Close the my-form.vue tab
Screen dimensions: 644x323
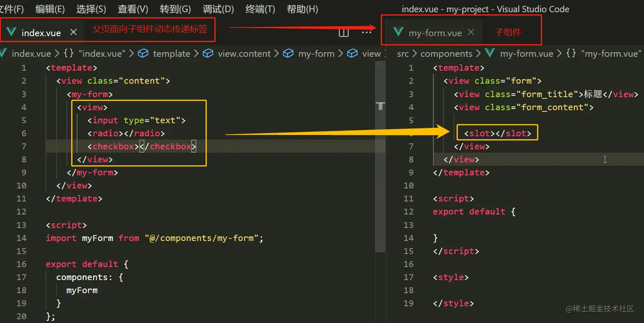tap(471, 32)
